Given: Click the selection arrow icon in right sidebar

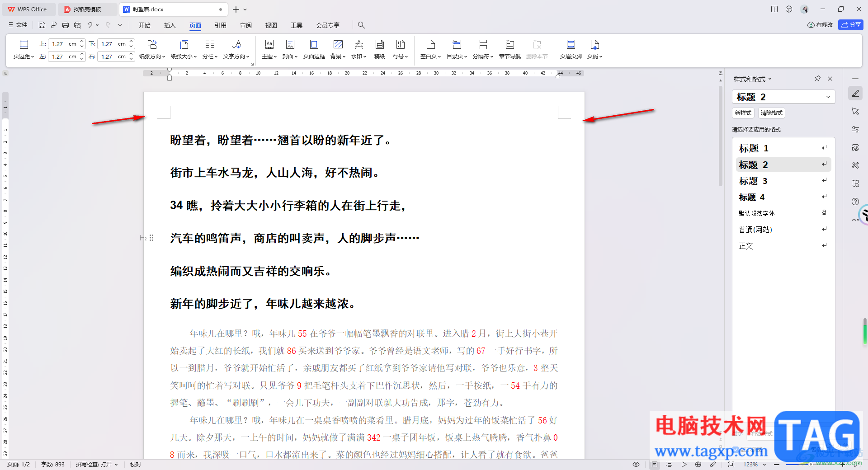Looking at the screenshot, I should [855, 111].
